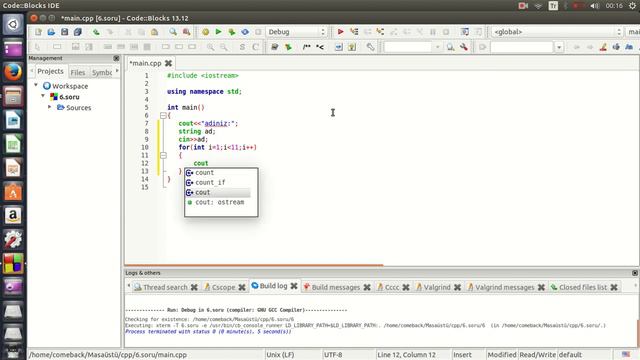The image size is (640, 360).
Task: Open Ubuntu Software Center from launcher
Action: (x=13, y=191)
